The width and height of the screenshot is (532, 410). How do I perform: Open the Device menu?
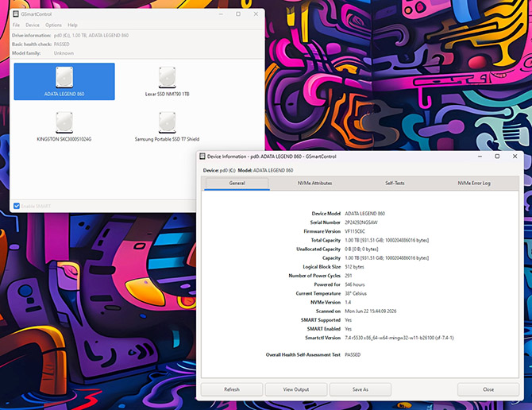click(x=33, y=25)
